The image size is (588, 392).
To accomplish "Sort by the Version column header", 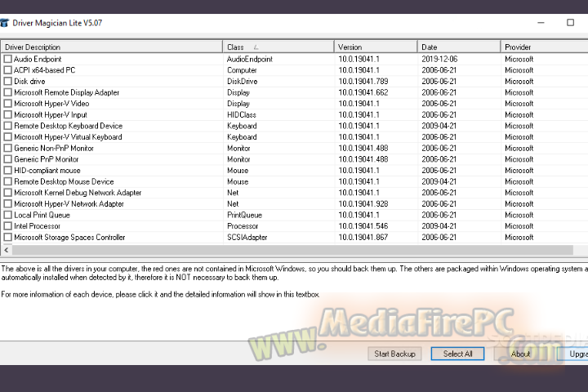I will 376,47.
